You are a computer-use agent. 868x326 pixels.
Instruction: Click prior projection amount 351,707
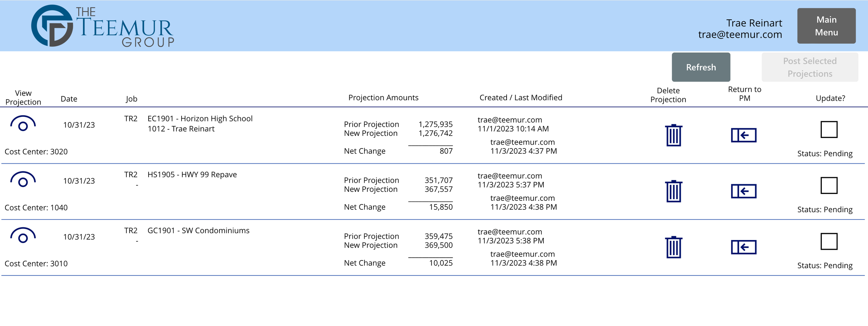[439, 180]
